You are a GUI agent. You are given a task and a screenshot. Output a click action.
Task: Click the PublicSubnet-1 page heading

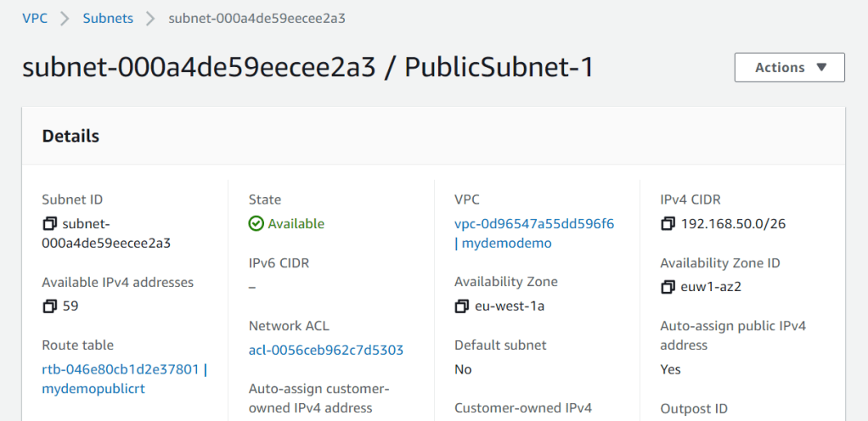tap(499, 68)
